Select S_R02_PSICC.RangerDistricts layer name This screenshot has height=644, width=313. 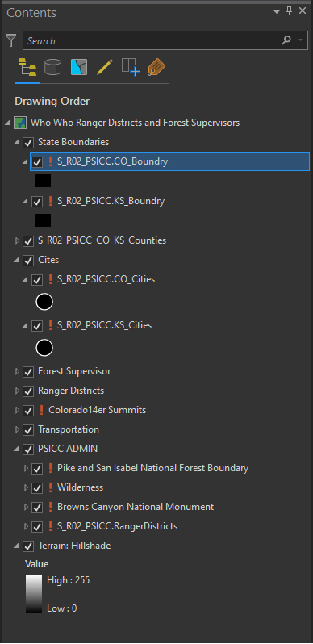tap(118, 526)
